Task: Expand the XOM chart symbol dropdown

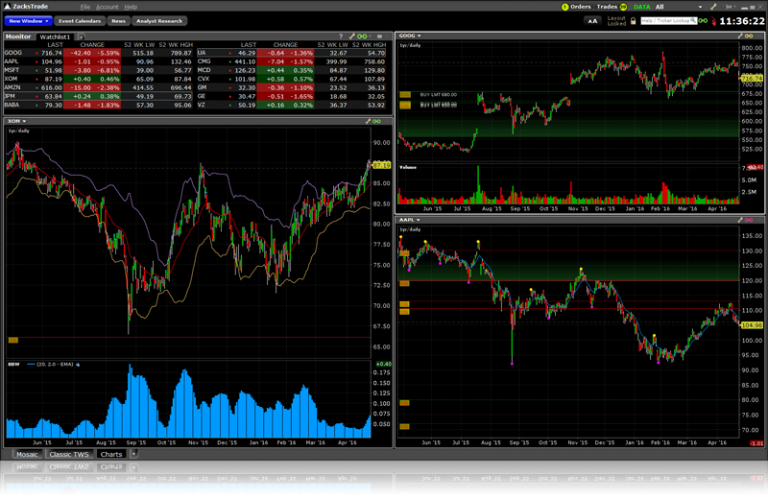Action: (x=24, y=121)
